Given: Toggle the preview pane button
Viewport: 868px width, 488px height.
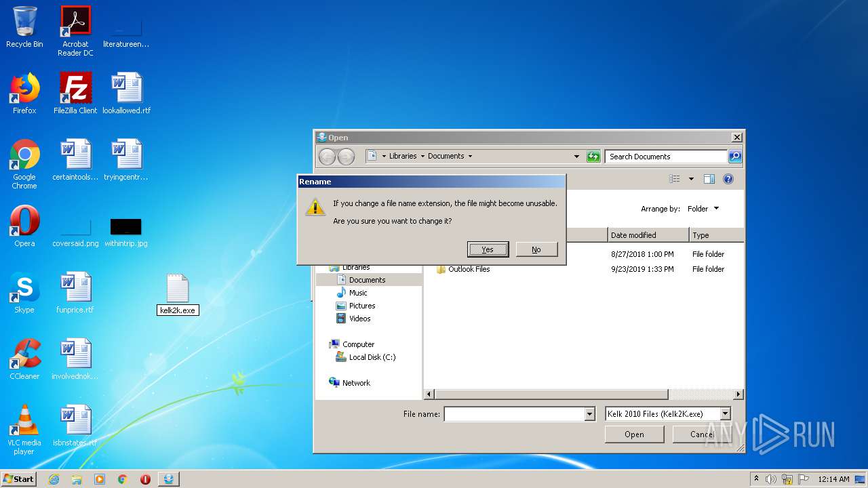Looking at the screenshot, I should pyautogui.click(x=709, y=179).
